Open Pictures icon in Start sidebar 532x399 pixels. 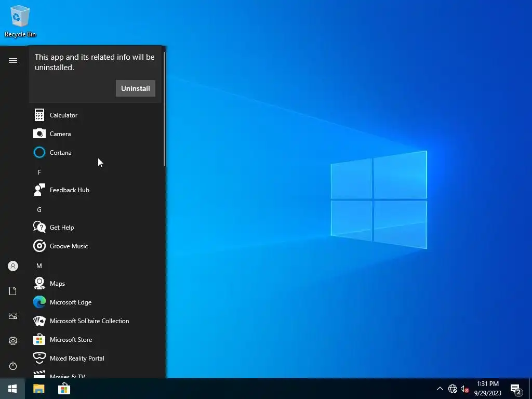13,316
